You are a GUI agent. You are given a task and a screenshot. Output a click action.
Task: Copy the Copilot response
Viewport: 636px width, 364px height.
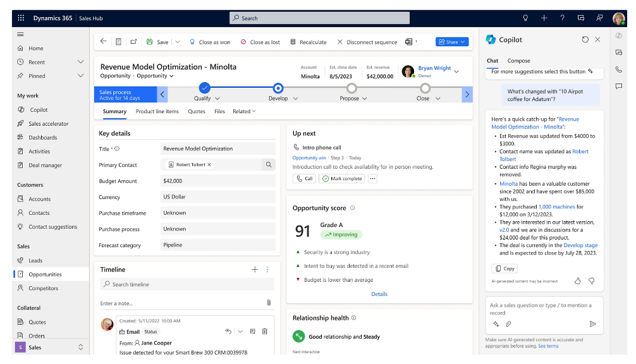[x=505, y=269]
